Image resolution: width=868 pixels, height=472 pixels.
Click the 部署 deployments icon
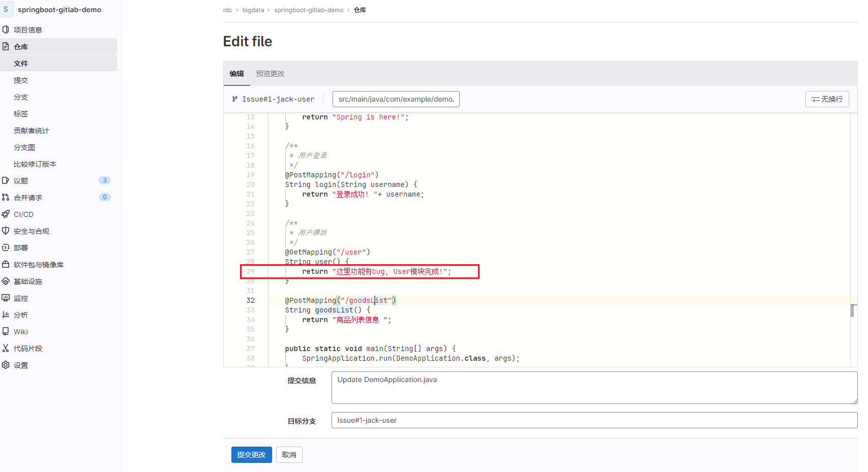pyautogui.click(x=6, y=247)
